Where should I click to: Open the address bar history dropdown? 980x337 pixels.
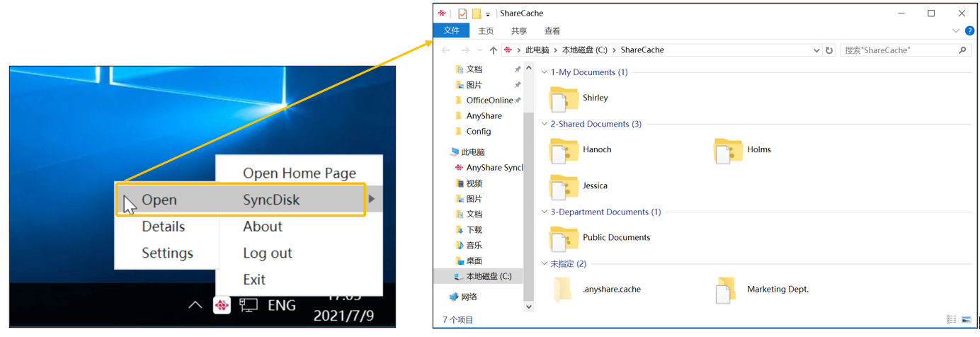[816, 51]
